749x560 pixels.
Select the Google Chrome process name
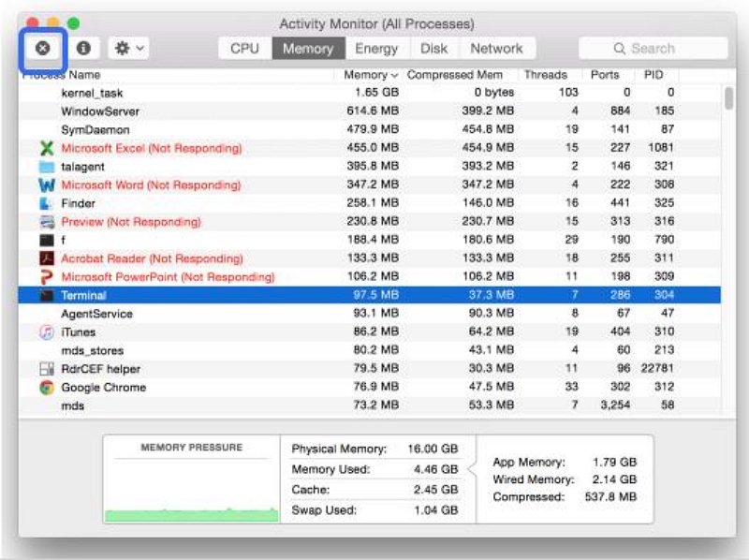(104, 387)
